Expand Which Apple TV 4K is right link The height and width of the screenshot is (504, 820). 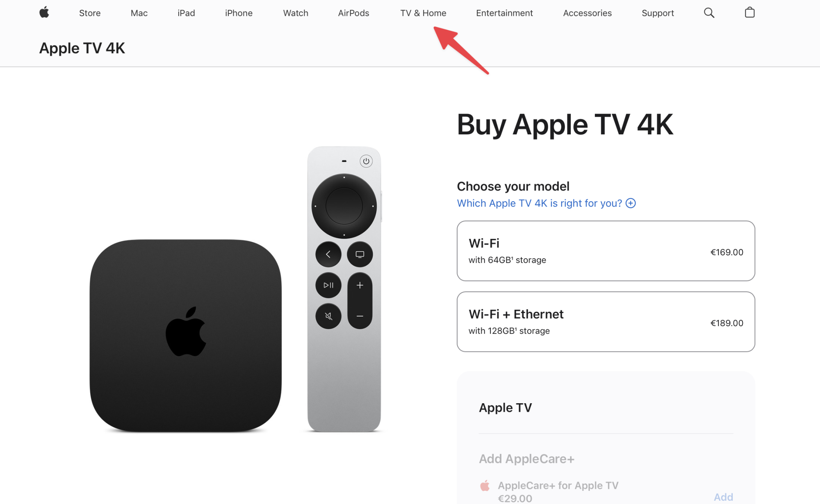539,203
